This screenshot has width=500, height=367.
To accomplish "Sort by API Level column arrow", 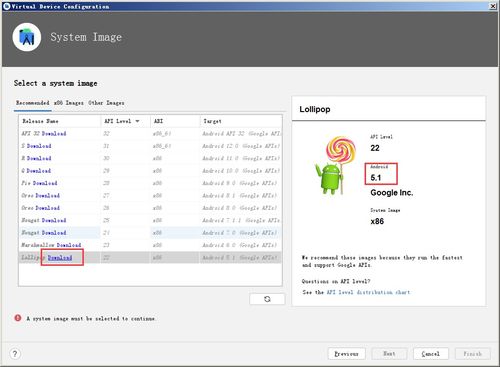I will click(x=137, y=121).
